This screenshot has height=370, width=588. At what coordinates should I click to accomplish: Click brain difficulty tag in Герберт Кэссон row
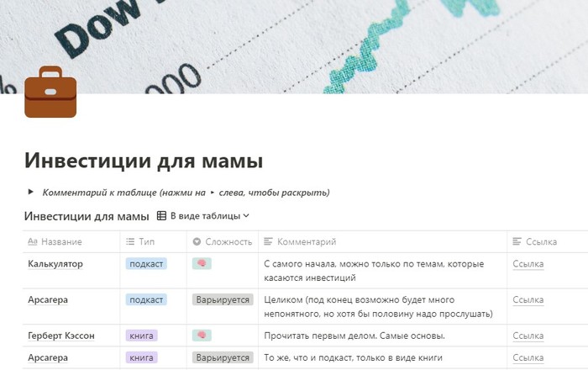click(x=202, y=335)
